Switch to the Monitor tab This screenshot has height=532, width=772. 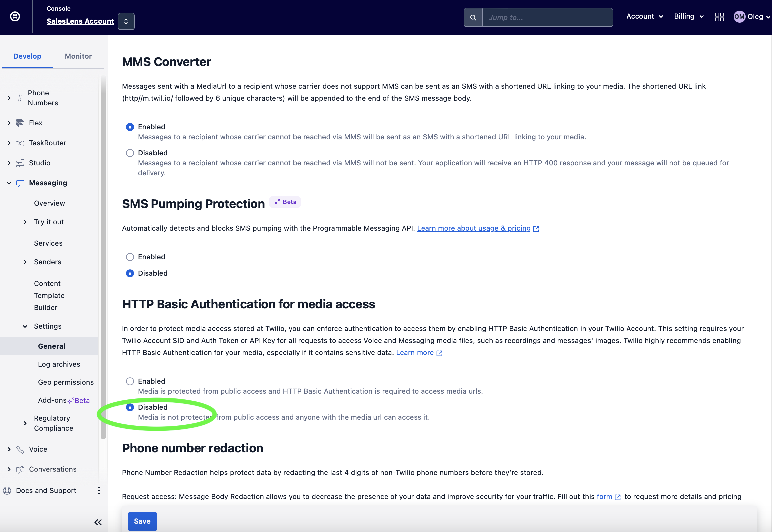[78, 56]
